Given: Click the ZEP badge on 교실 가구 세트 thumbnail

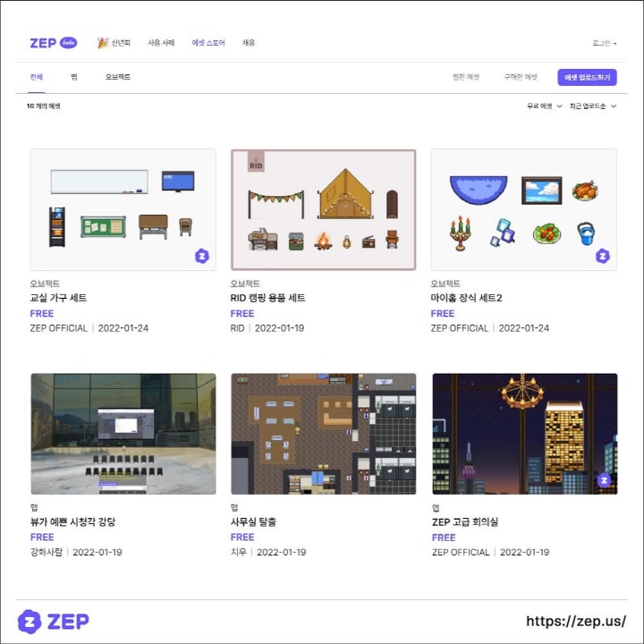Looking at the screenshot, I should point(202,256).
